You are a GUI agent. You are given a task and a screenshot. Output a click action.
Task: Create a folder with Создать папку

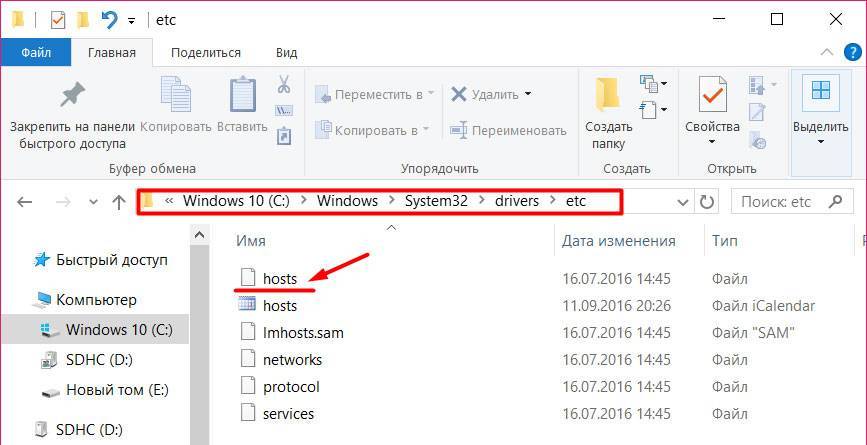click(x=608, y=113)
